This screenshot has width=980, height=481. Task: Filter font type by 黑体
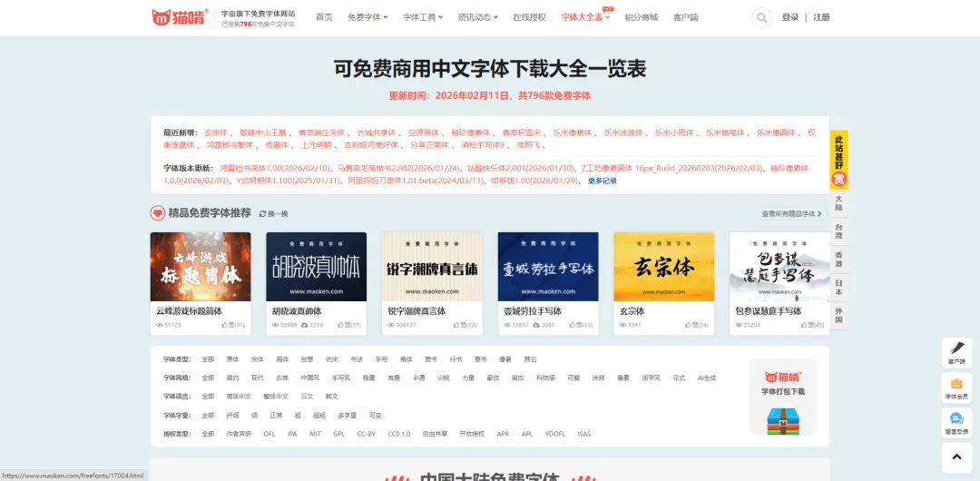click(232, 359)
